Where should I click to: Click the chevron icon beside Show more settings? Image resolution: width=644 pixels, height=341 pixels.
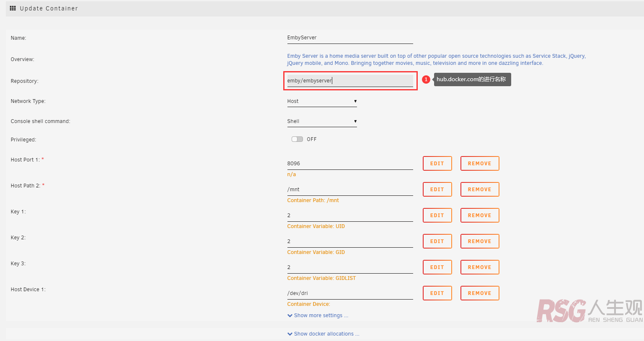pyautogui.click(x=290, y=315)
